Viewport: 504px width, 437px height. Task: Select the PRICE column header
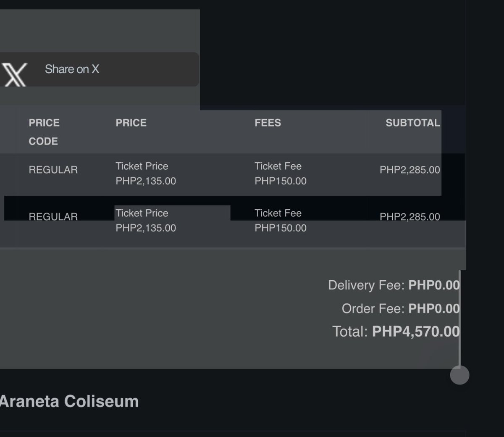click(x=131, y=123)
